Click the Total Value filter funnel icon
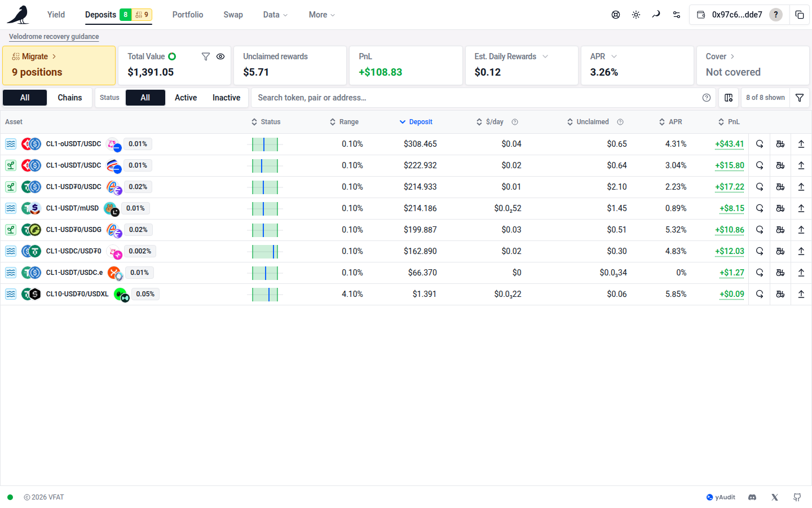The height and width of the screenshot is (508, 812). point(206,56)
